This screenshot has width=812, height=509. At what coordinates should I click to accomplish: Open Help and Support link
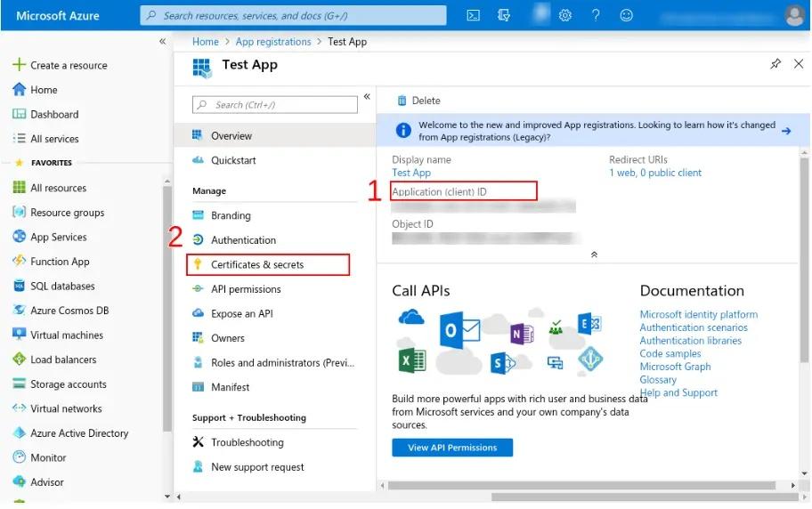pyautogui.click(x=678, y=392)
